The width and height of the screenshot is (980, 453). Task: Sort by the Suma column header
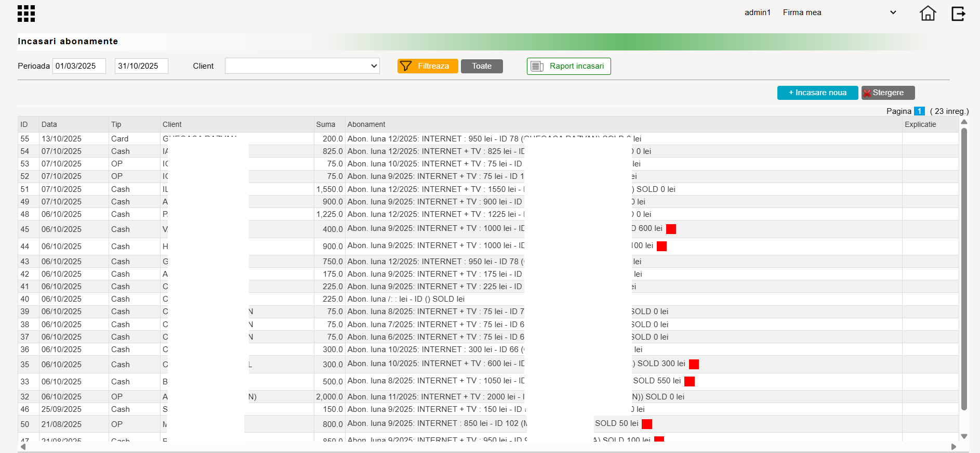click(x=325, y=124)
